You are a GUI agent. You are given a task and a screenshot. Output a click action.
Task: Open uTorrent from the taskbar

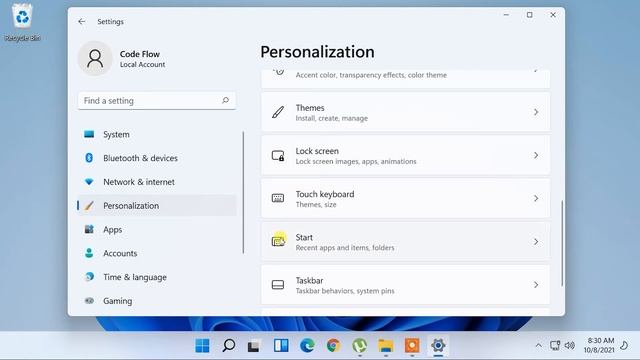click(x=359, y=346)
